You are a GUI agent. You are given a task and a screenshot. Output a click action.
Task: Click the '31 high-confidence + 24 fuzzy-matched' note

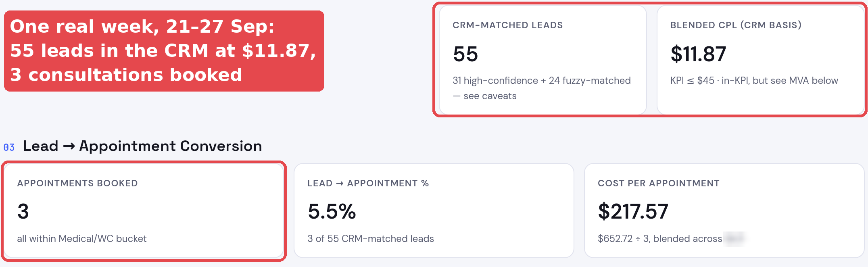(542, 81)
